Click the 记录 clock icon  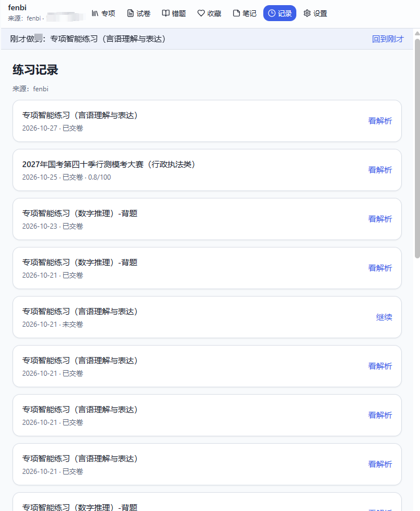[271, 13]
